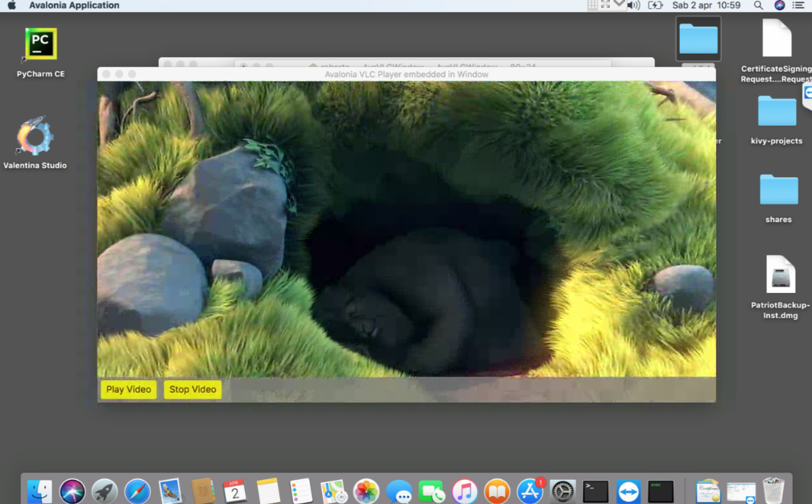Select the highlighted folder on desktop
Image resolution: width=812 pixels, height=504 pixels.
tap(698, 39)
